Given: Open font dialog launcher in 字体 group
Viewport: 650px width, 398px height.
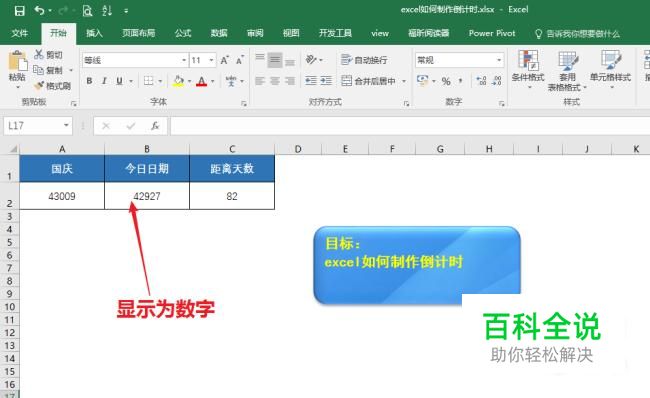Looking at the screenshot, I should click(x=244, y=103).
